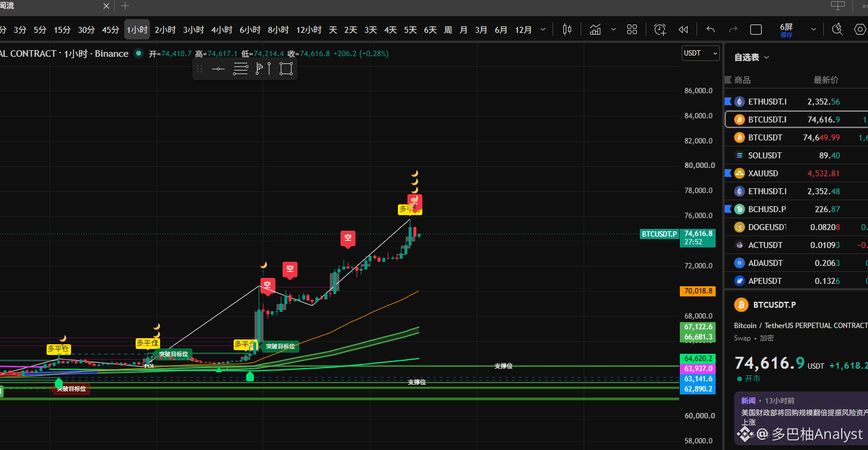
Task: Select the rectangle drawing tool
Action: coord(286,69)
